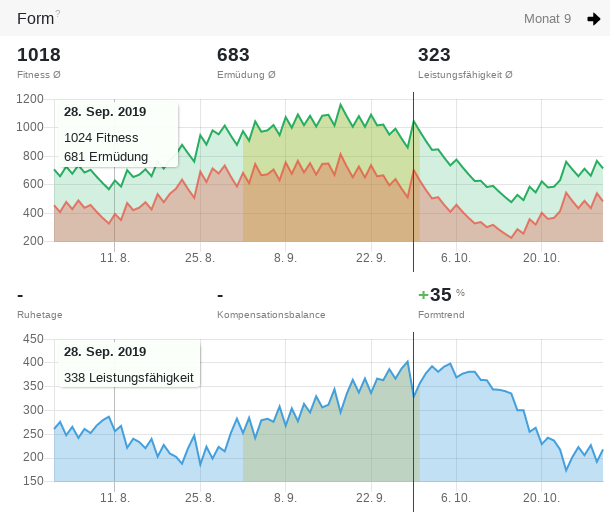This screenshot has width=610, height=513.
Task: Select the 1018 Fitness average value
Action: point(39,55)
